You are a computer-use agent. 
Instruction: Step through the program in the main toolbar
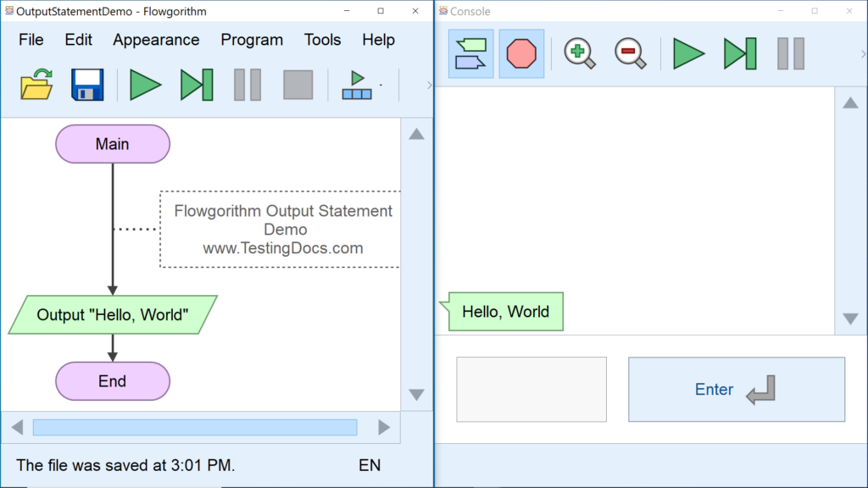pos(196,85)
